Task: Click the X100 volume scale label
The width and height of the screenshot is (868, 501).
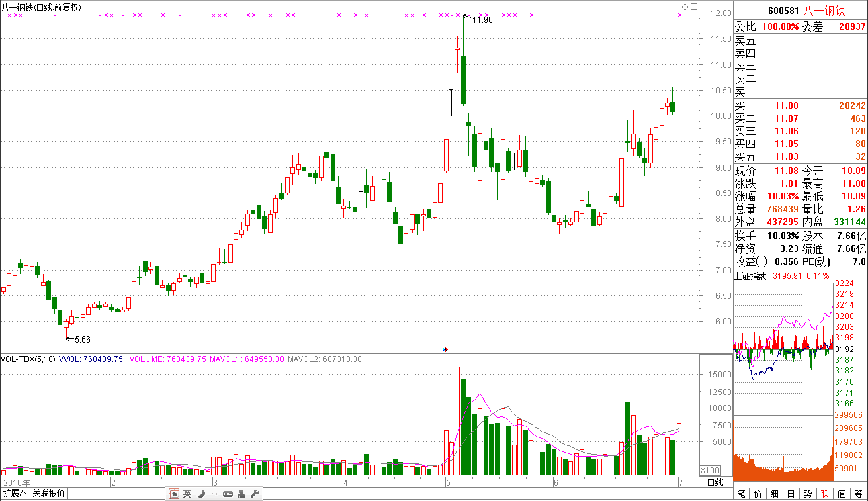Action: click(709, 470)
